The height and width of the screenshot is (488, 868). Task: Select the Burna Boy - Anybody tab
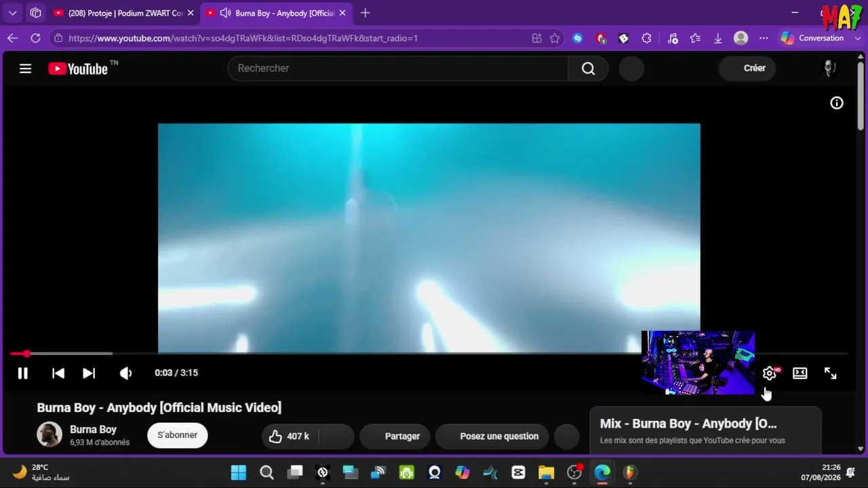pyautogui.click(x=277, y=13)
